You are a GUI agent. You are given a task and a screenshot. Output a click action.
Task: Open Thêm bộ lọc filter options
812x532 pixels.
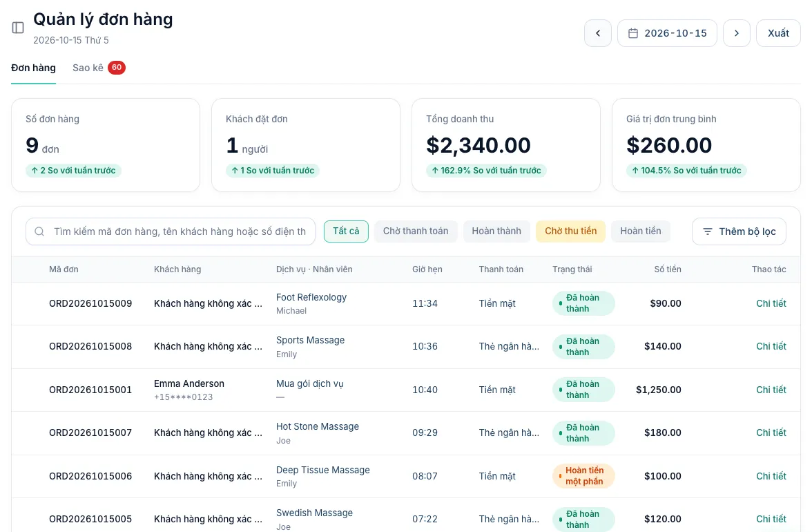coord(739,231)
